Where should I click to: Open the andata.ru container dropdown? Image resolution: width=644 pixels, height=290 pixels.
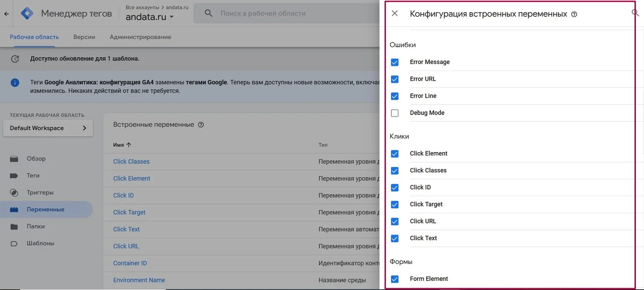click(x=150, y=17)
